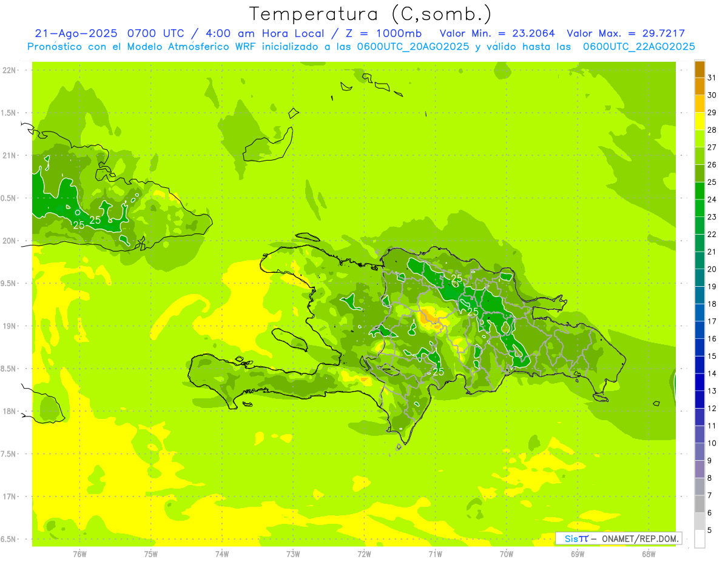The height and width of the screenshot is (562, 728).
Task: Click the '73W' longitude axis label
Action: pyautogui.click(x=293, y=554)
